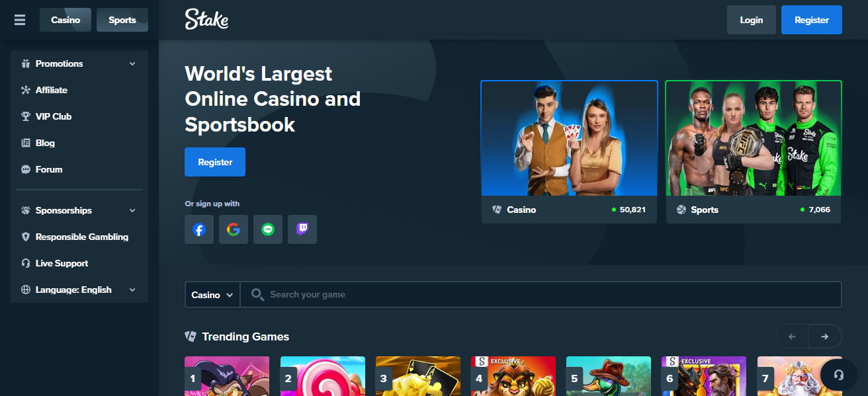Click the VIP Club trophy icon
This screenshot has width=868, height=396.
click(26, 116)
